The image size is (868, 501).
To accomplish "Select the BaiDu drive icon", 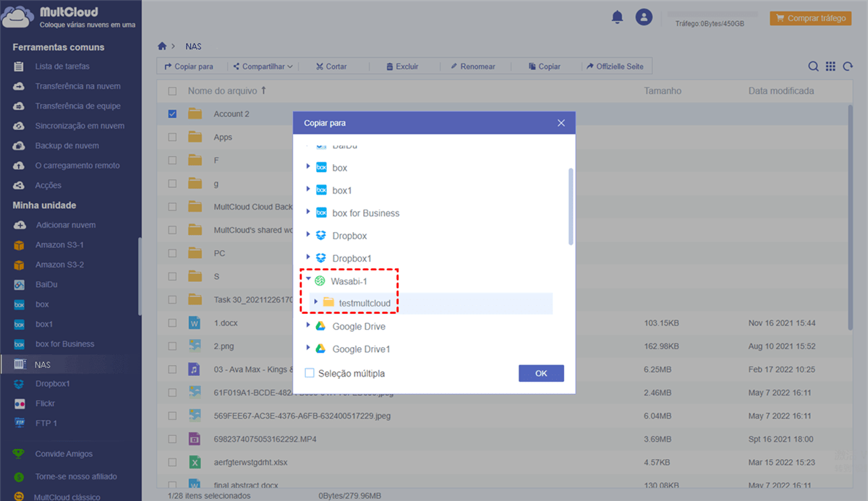I will (20, 285).
